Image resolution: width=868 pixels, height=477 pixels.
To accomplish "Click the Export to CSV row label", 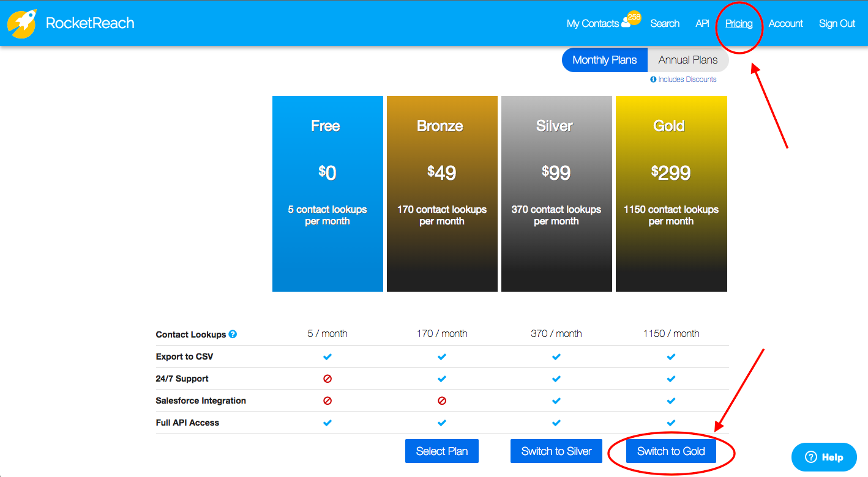I will [184, 357].
